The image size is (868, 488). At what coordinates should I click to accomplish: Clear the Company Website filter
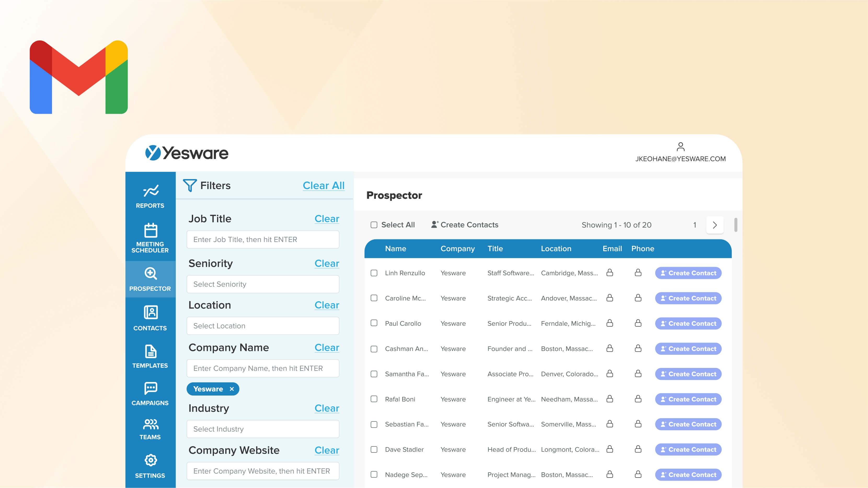click(327, 450)
